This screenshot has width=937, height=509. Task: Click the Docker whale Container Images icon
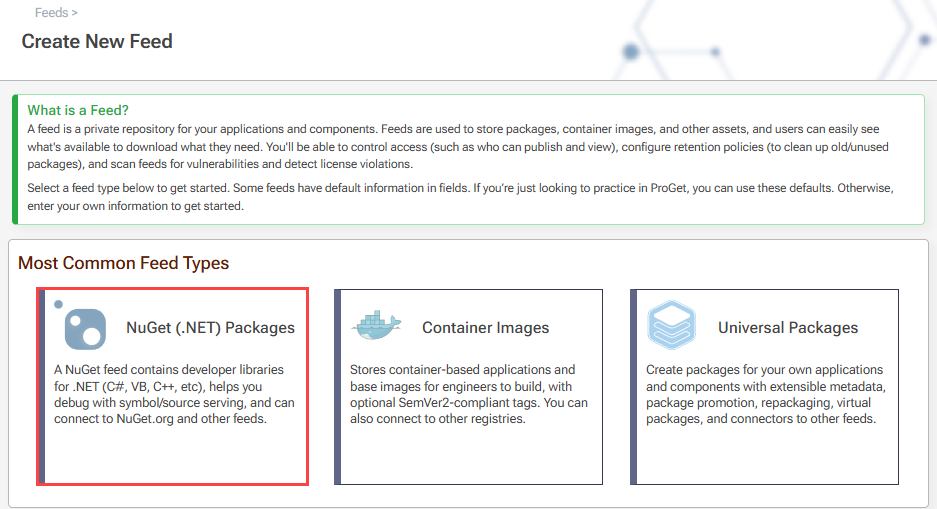(x=376, y=325)
